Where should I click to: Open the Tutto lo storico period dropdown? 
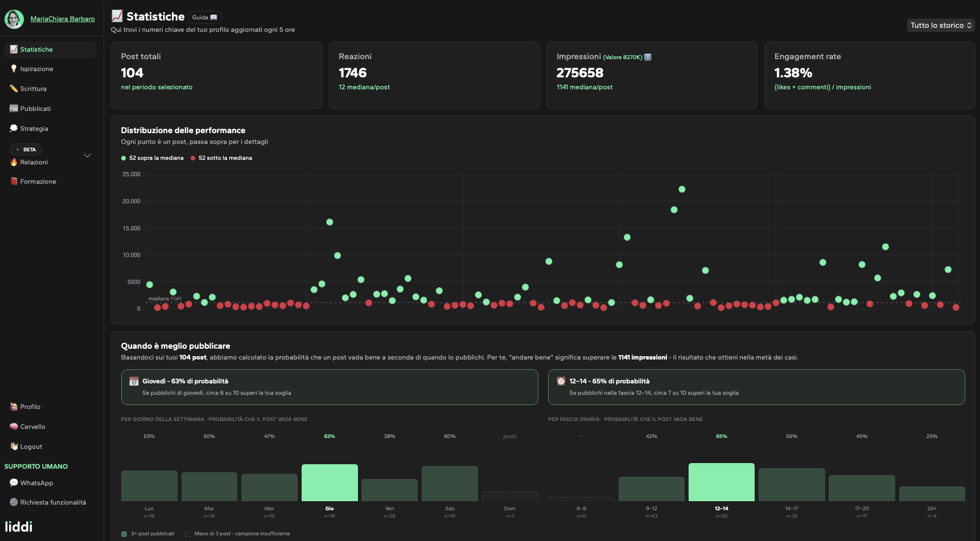[x=941, y=25]
